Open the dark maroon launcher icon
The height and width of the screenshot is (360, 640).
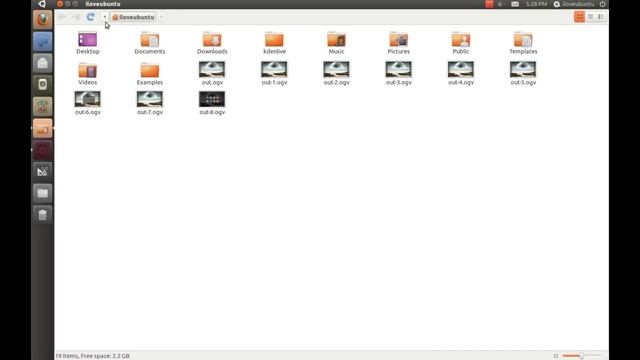click(x=42, y=150)
